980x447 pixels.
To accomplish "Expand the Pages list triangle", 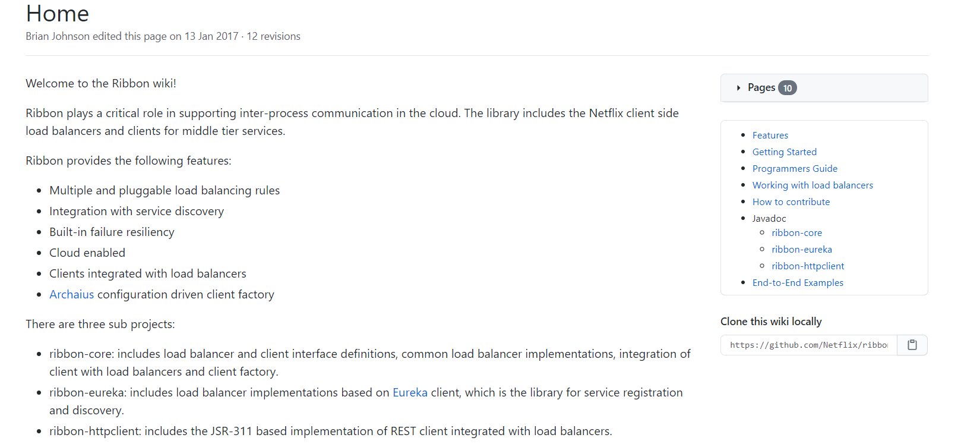I will pyautogui.click(x=738, y=88).
